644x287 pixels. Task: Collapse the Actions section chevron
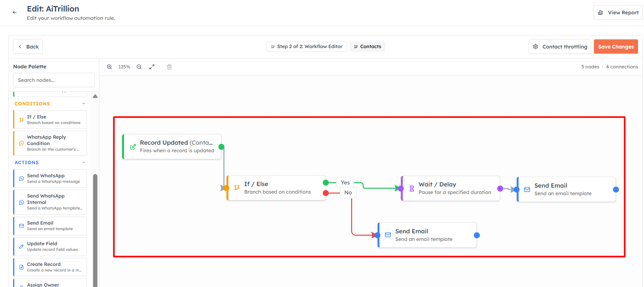pyautogui.click(x=83, y=163)
